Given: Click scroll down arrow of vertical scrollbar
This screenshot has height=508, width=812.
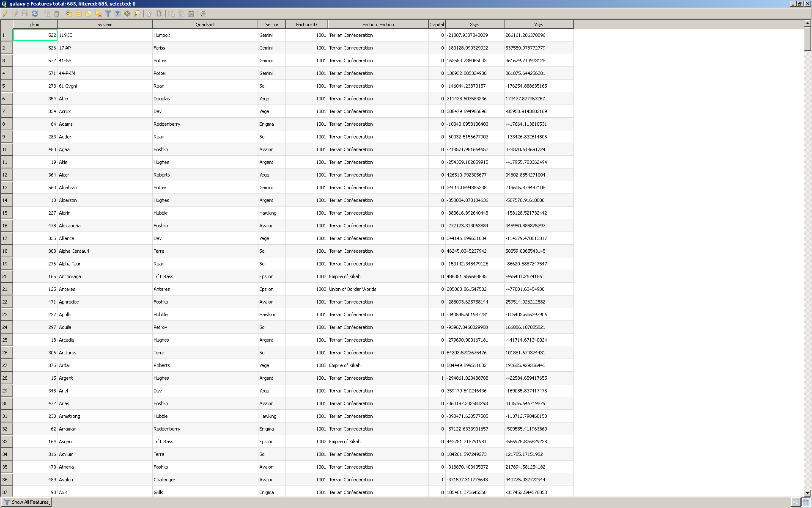Looking at the screenshot, I should 807,493.
